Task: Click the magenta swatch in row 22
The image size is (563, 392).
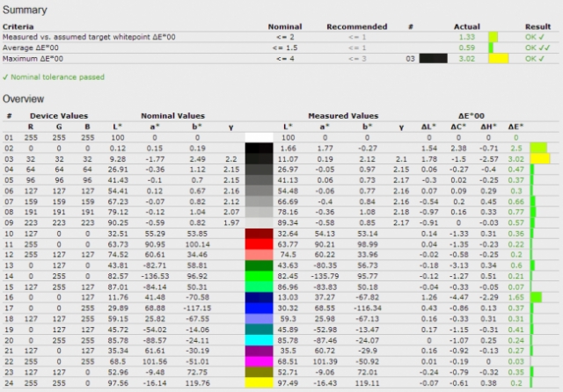Action: pyautogui.click(x=259, y=360)
